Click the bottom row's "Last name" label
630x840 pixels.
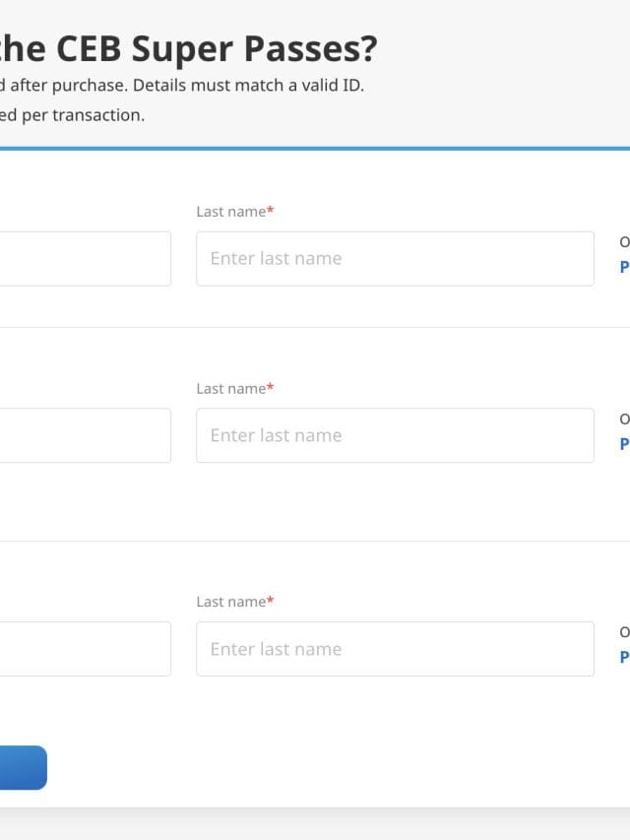[230, 602]
